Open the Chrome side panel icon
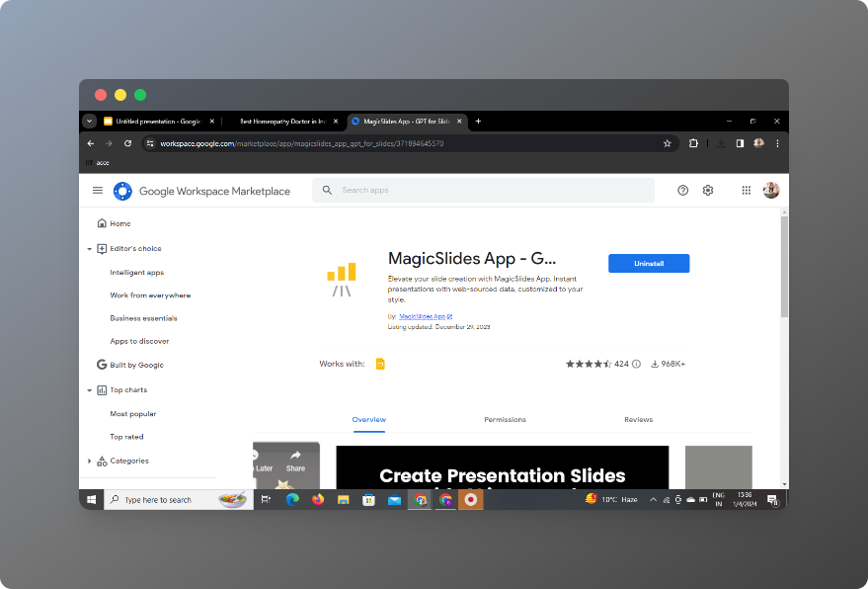The image size is (868, 589). 740,143
